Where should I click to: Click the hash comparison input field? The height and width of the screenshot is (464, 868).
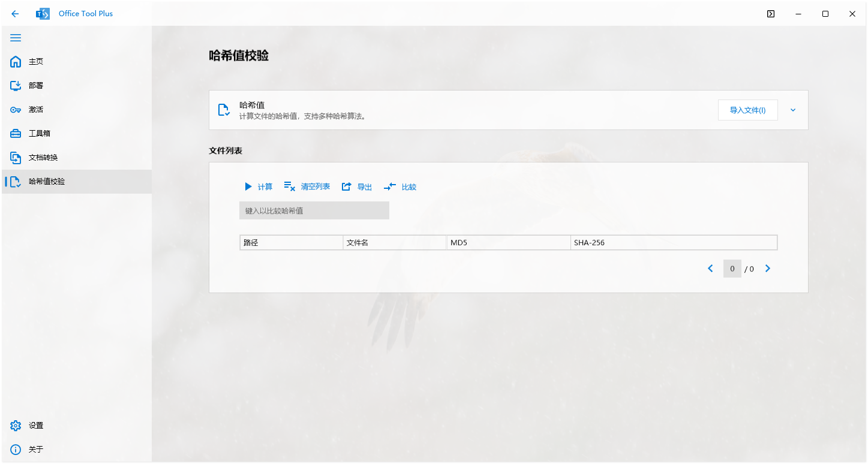point(314,210)
